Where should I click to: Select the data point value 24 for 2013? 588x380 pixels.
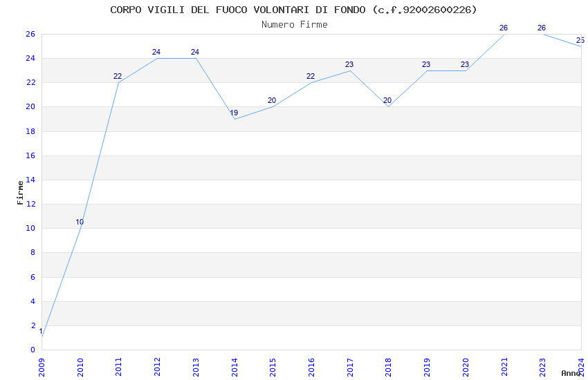pyautogui.click(x=195, y=52)
